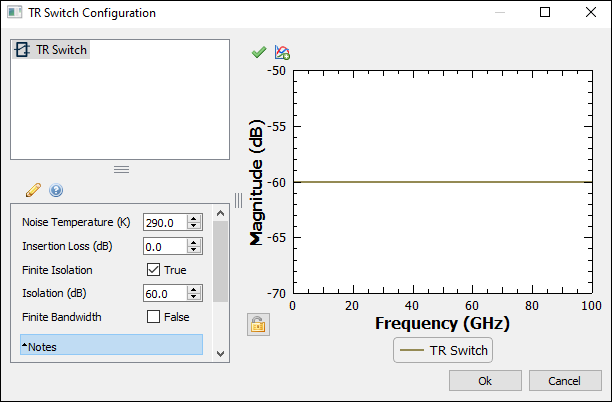The image size is (612, 402).
Task: Click the TR Switch component icon in list
Action: pyautogui.click(x=22, y=50)
